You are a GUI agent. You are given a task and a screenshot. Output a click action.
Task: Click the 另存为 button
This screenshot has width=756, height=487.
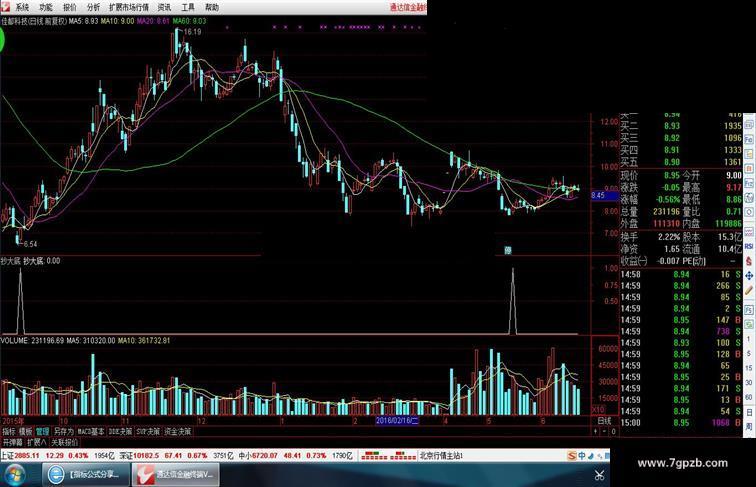pos(63,432)
